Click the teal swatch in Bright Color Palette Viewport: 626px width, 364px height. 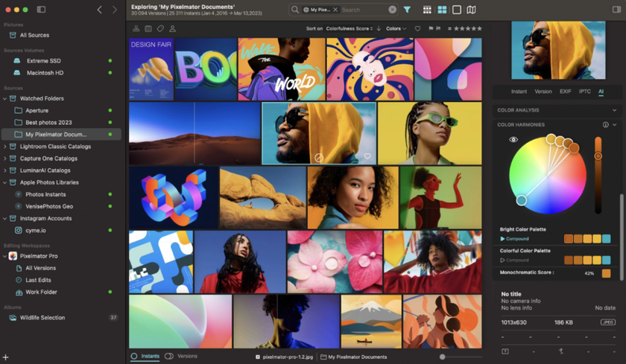click(606, 239)
